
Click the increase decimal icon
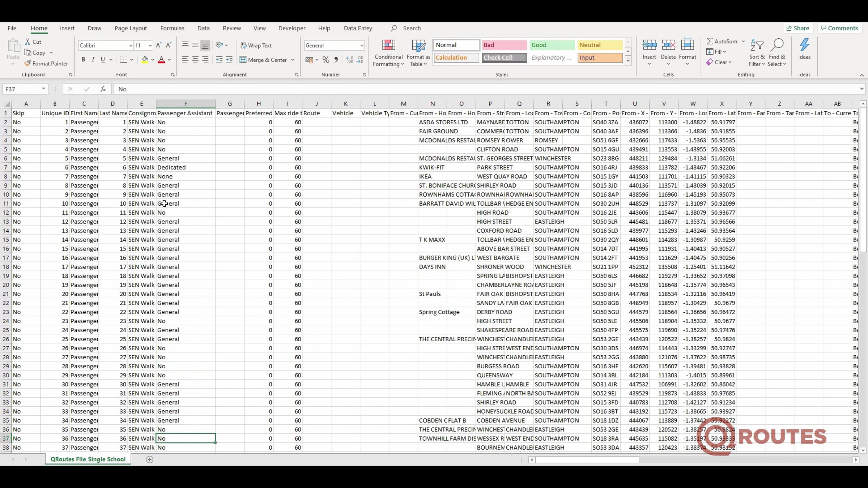point(350,60)
